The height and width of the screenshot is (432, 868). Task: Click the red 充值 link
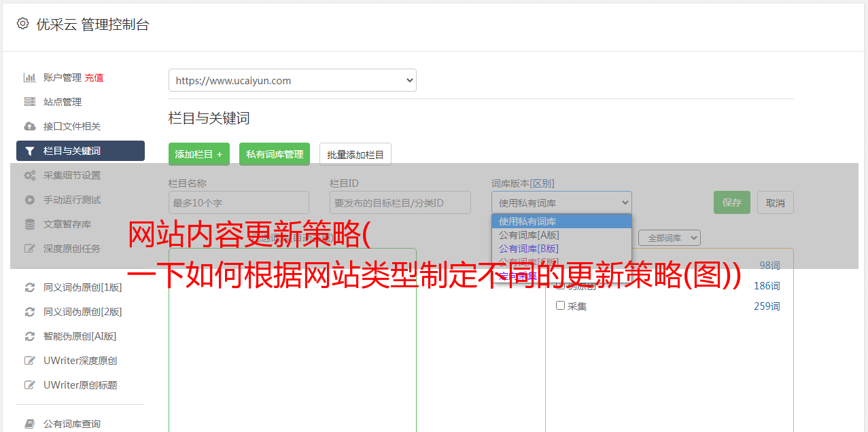[94, 77]
